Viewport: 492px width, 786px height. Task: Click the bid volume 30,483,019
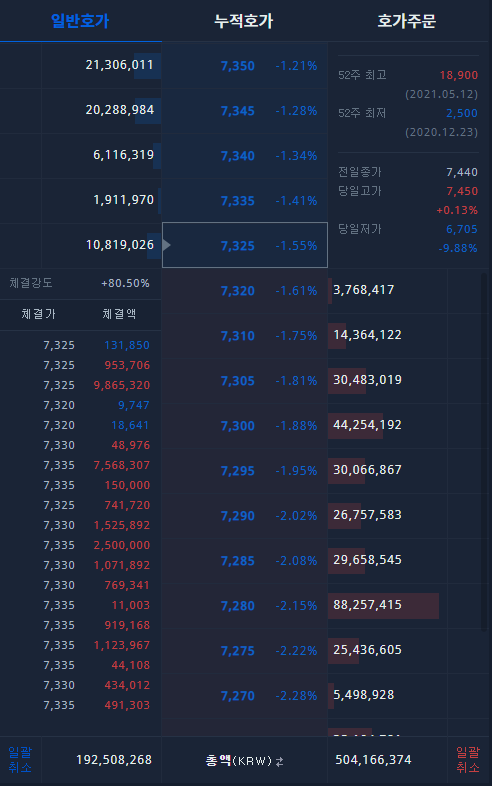click(367, 380)
